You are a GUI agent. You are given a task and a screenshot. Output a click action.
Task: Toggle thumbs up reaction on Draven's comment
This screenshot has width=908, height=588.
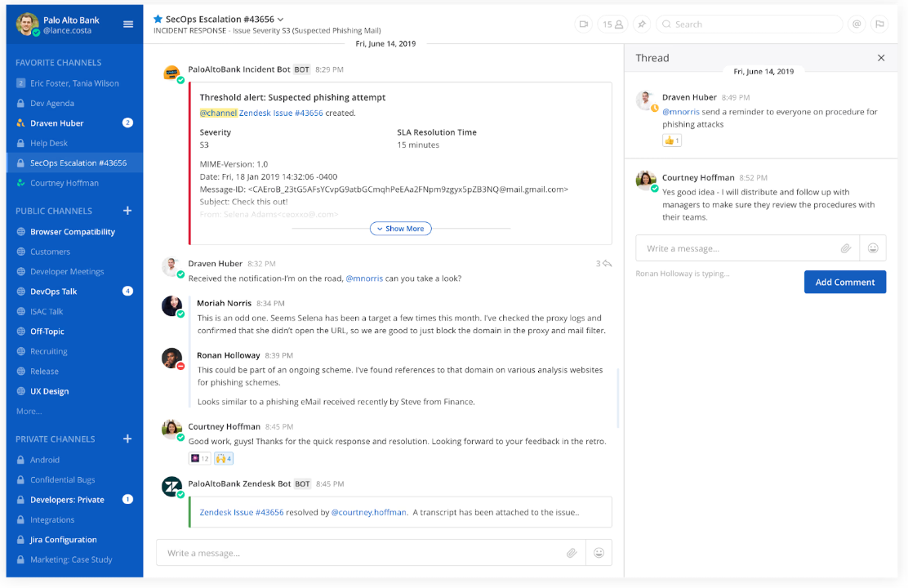click(x=672, y=140)
